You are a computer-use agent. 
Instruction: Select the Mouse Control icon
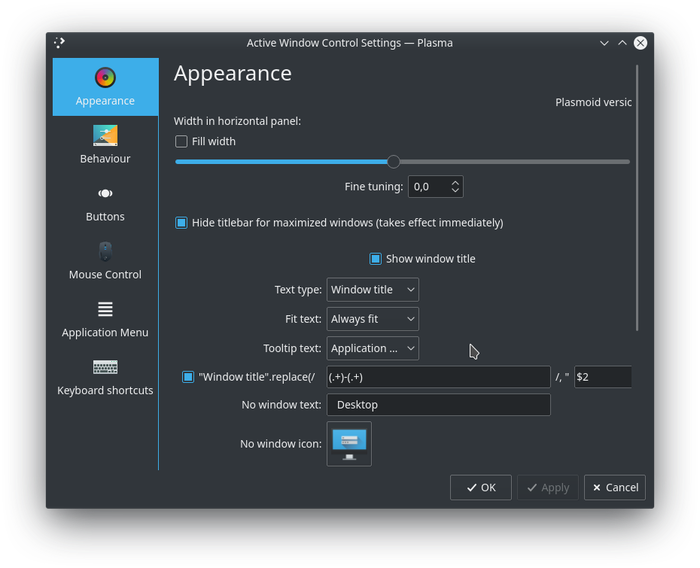pyautogui.click(x=105, y=251)
